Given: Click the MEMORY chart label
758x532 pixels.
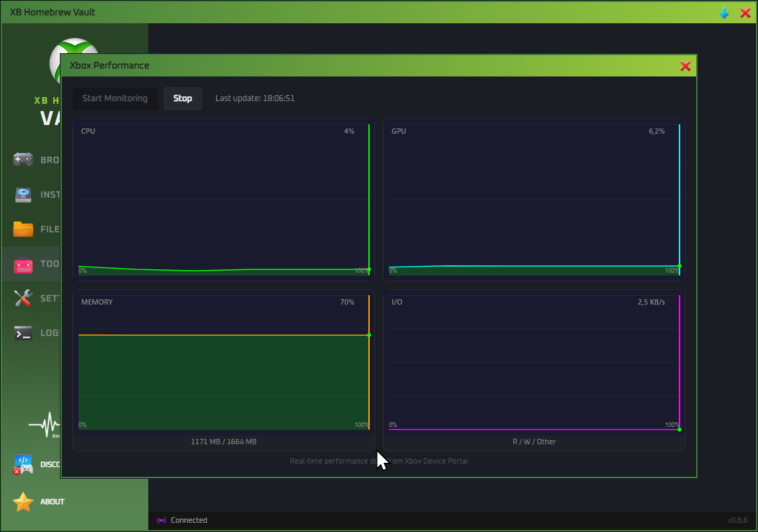Looking at the screenshot, I should click(96, 302).
